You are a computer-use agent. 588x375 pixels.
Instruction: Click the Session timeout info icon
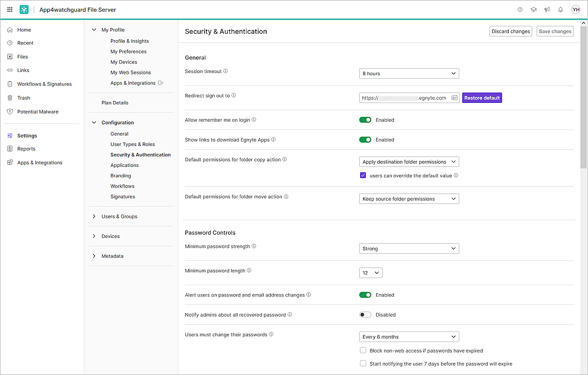pyautogui.click(x=225, y=71)
